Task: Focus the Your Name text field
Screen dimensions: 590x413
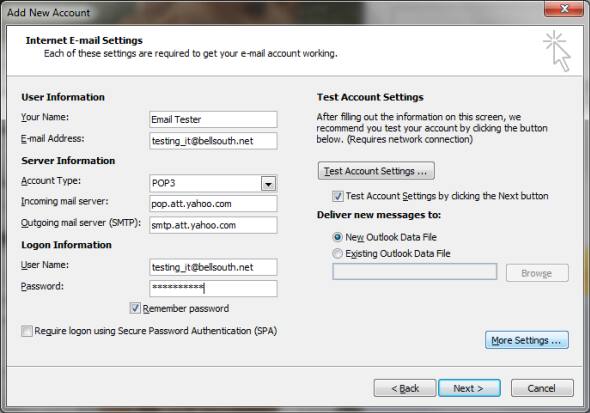Action: coord(213,120)
